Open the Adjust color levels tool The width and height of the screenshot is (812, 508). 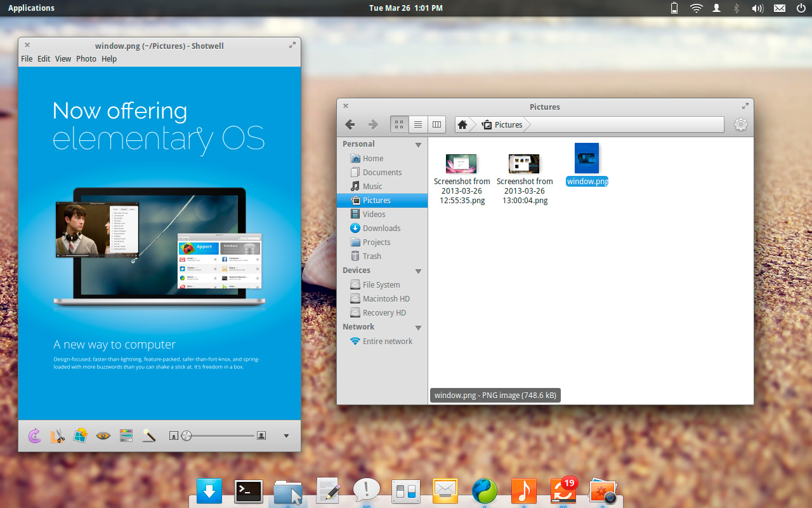(x=126, y=436)
